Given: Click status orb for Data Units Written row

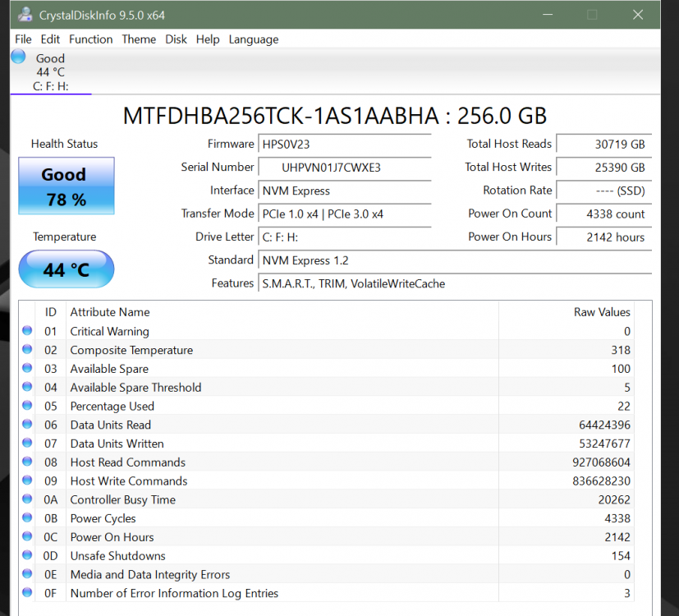Looking at the screenshot, I should (27, 444).
